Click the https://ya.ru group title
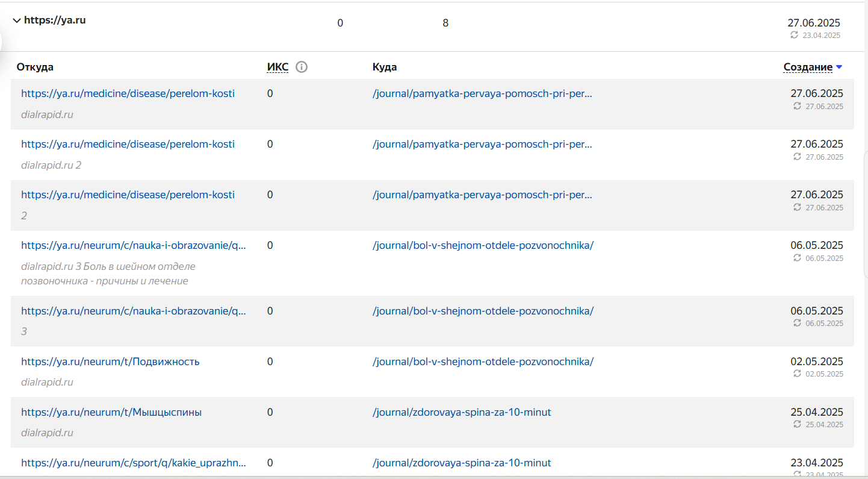The height and width of the screenshot is (479, 868). 55,20
